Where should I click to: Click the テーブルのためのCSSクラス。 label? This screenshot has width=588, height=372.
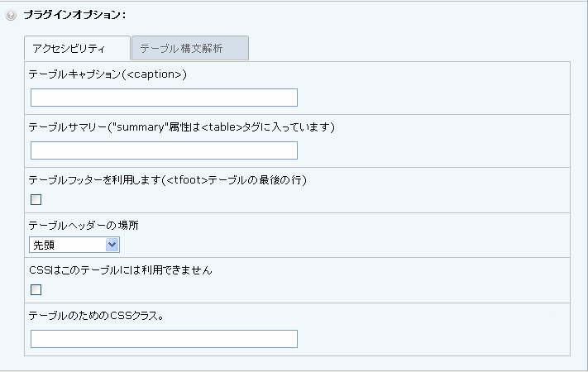tap(97, 316)
